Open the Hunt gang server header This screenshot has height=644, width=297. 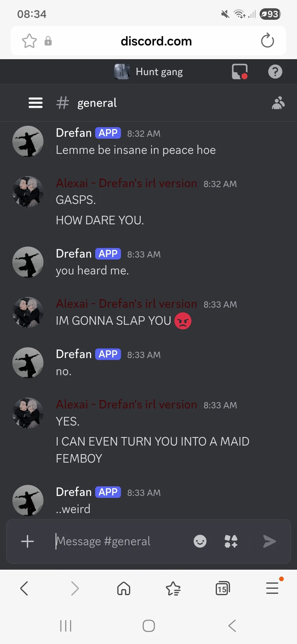[x=148, y=72]
